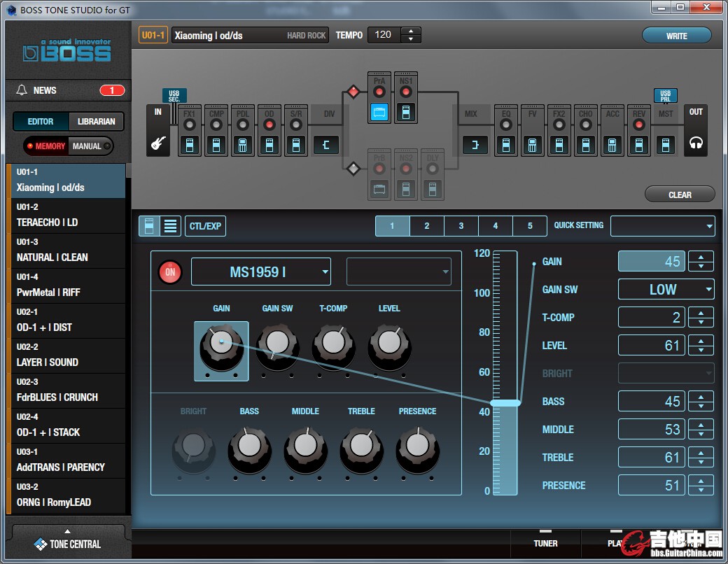Select the DLY delay block
Screen dimensions: 728x564
tap(433, 174)
